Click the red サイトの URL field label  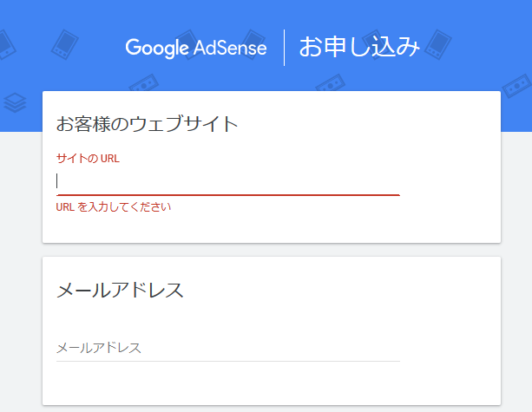[x=87, y=158]
